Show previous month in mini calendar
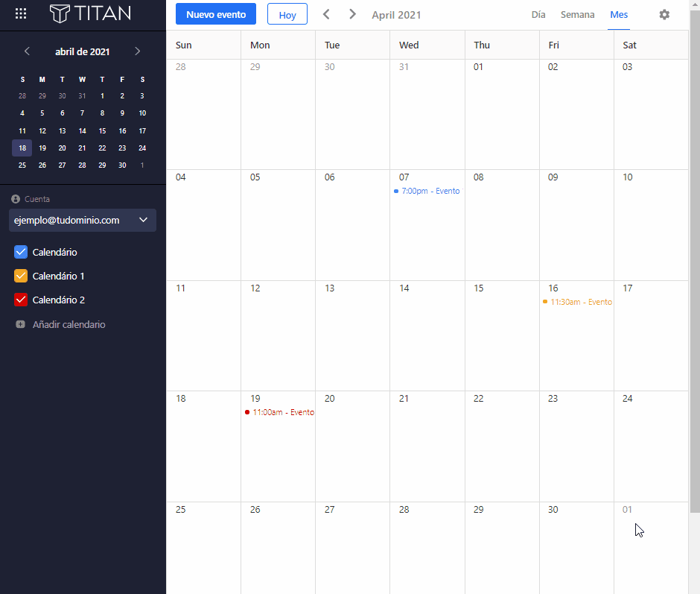 coord(28,51)
